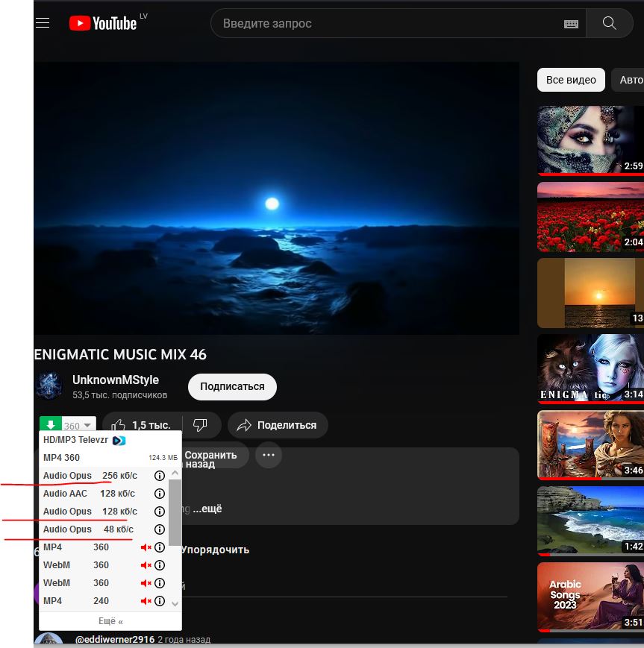Click the format list scroll down arrow
Image resolution: width=644 pixels, height=648 pixels.
coord(175,604)
